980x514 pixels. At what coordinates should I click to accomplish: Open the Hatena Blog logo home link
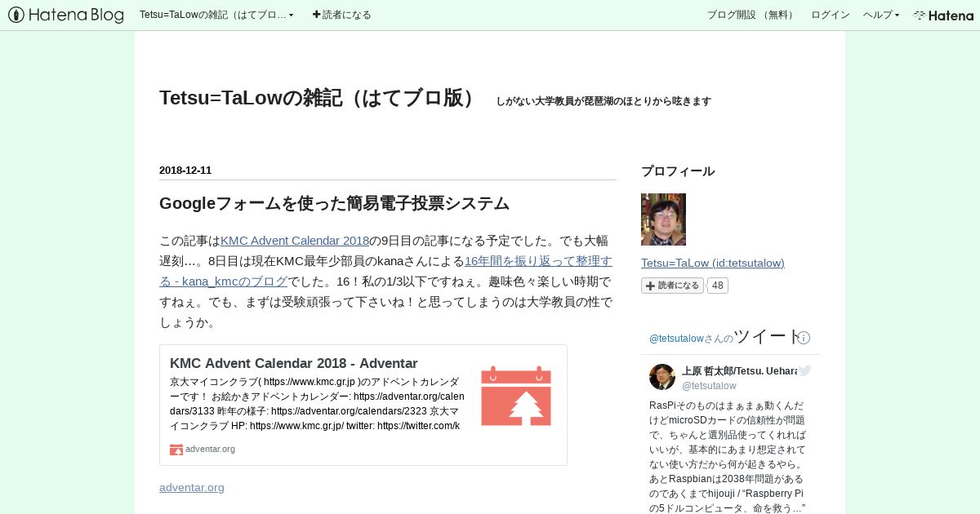pyautogui.click(x=65, y=15)
